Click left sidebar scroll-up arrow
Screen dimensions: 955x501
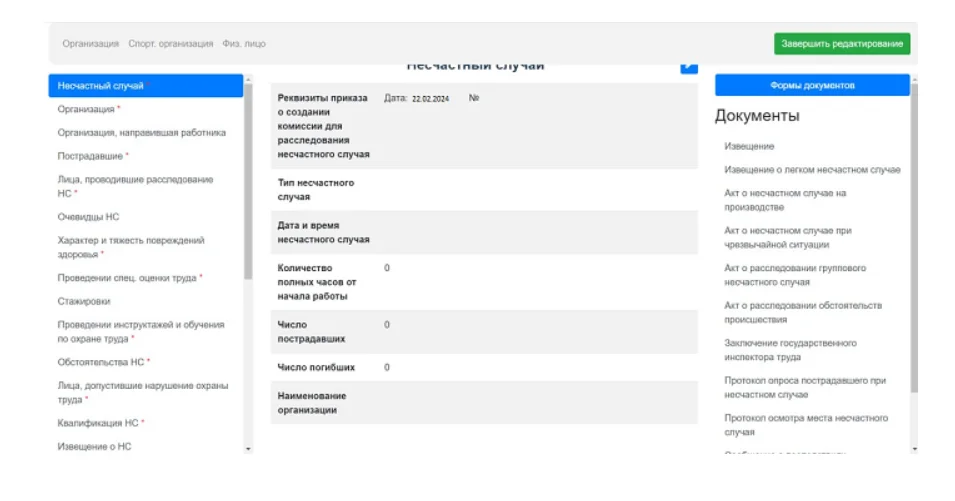pyautogui.click(x=248, y=80)
